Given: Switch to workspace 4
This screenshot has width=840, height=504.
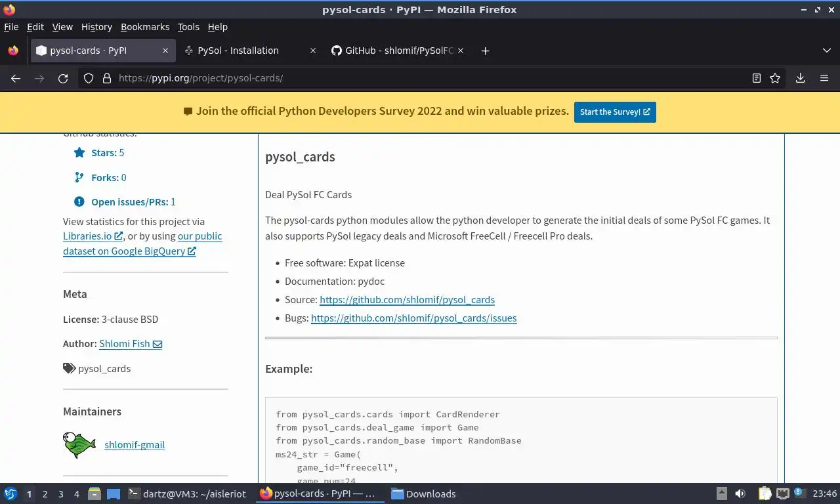Looking at the screenshot, I should [77, 493].
